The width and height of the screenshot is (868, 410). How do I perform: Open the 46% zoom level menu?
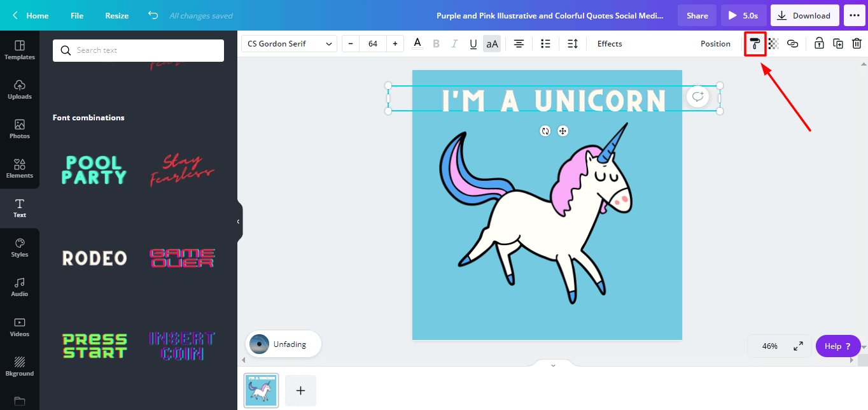coord(770,346)
